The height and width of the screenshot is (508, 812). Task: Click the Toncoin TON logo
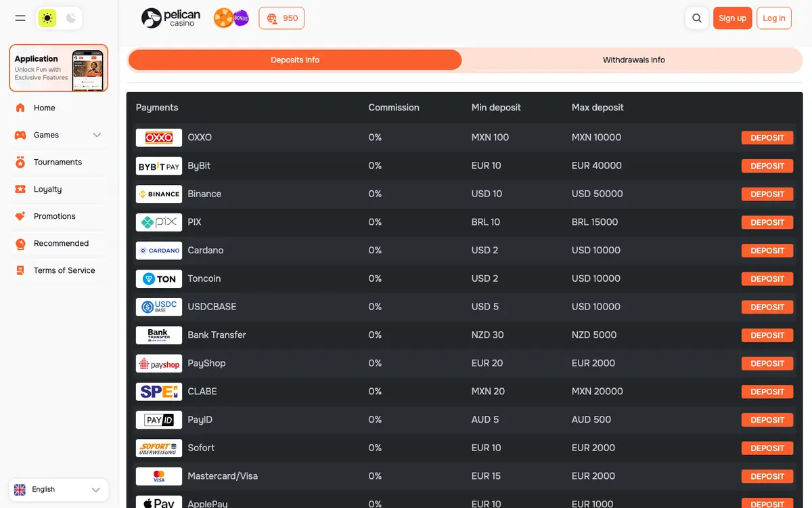coord(159,278)
